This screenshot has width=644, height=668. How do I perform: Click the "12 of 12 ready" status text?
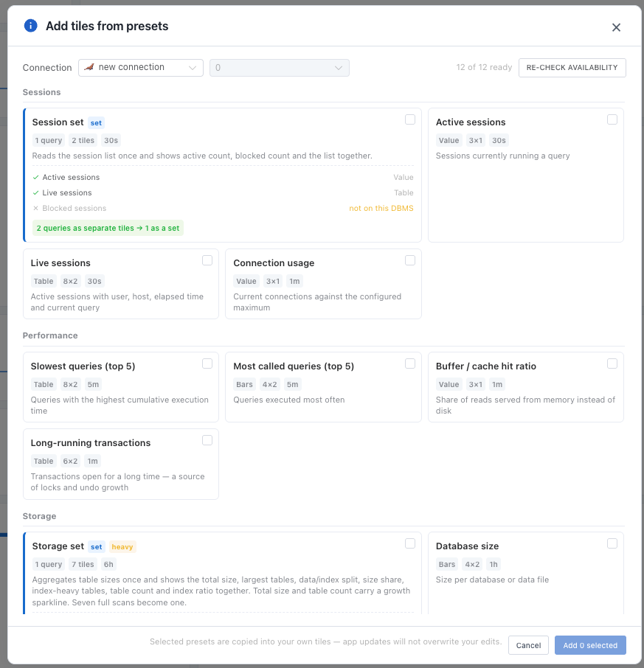pos(484,67)
